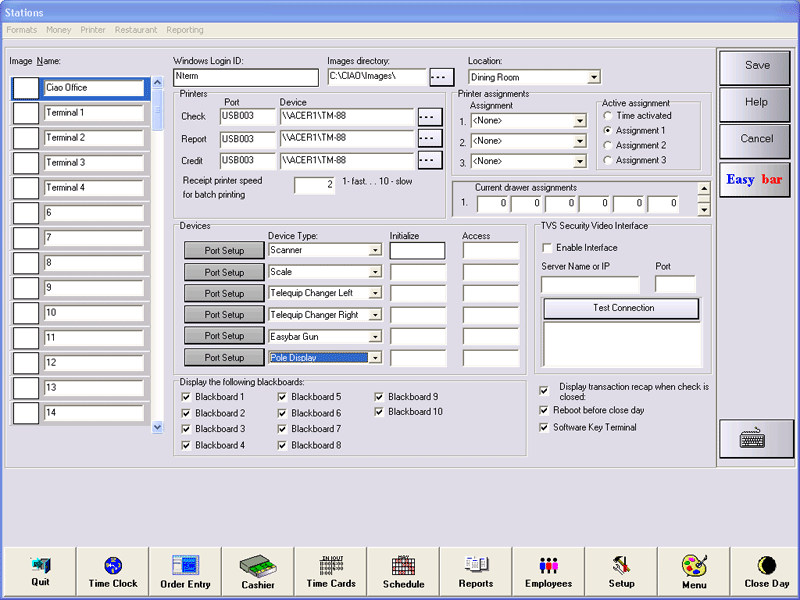
Task: Uncheck Blackboard 5 display option
Action: click(283, 397)
